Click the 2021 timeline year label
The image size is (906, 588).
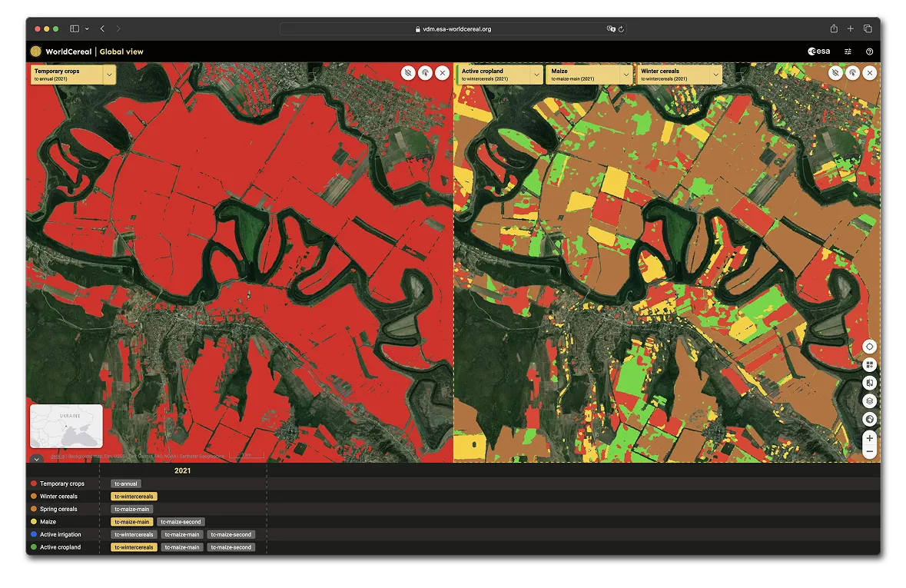[x=183, y=470]
